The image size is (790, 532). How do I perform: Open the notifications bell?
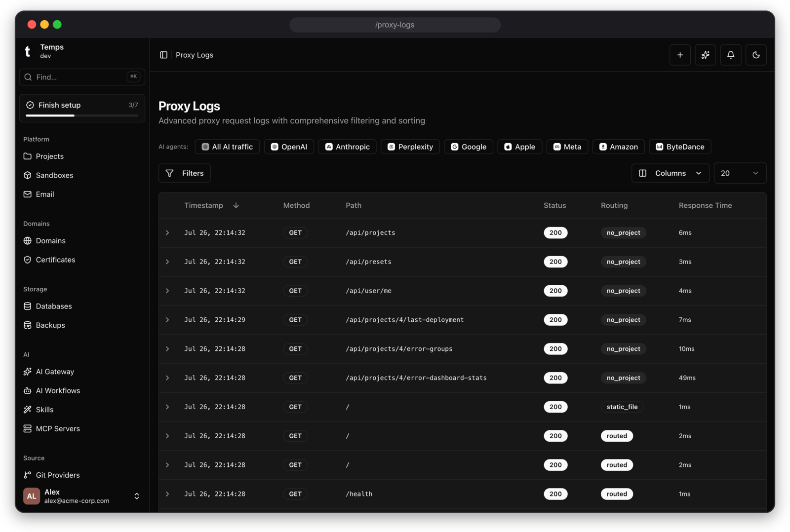click(x=731, y=55)
